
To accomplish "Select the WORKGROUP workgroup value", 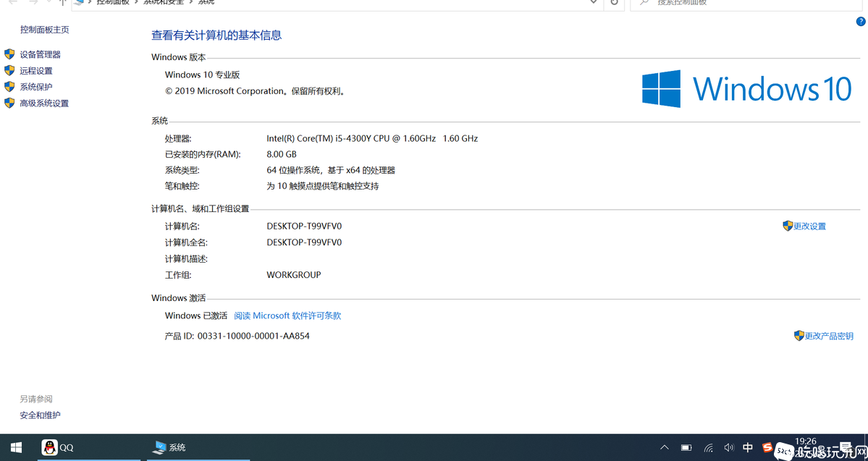I will [293, 275].
